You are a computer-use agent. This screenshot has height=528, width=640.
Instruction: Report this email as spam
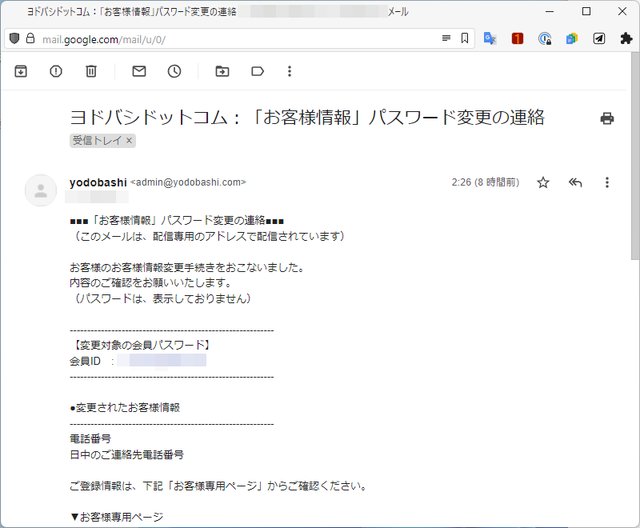point(56,71)
